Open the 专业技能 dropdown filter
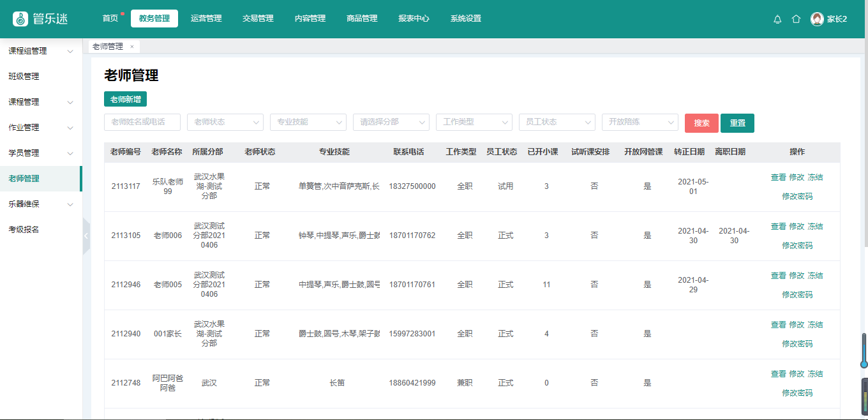Screen dimensions: 868x420 (308, 122)
